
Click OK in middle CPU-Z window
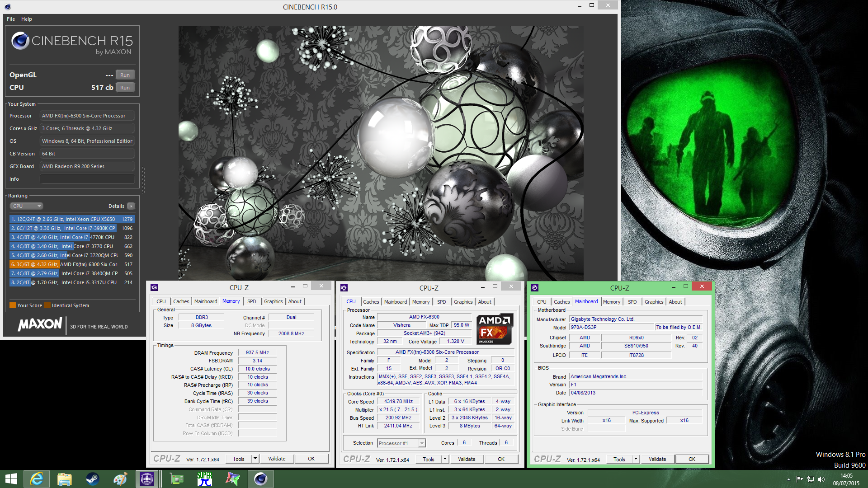pyautogui.click(x=501, y=459)
